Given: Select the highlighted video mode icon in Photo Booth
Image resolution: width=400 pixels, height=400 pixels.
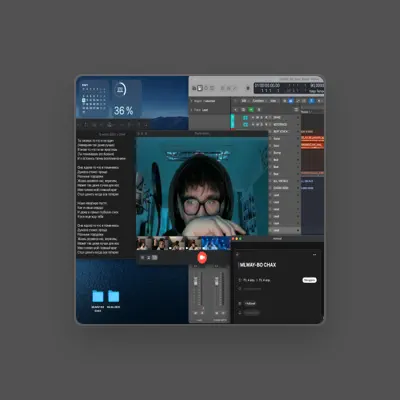Looking at the screenshot, I should click(155, 257).
